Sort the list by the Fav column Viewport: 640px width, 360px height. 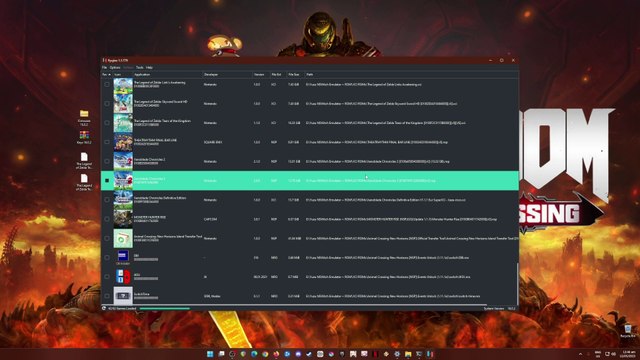coord(107,75)
